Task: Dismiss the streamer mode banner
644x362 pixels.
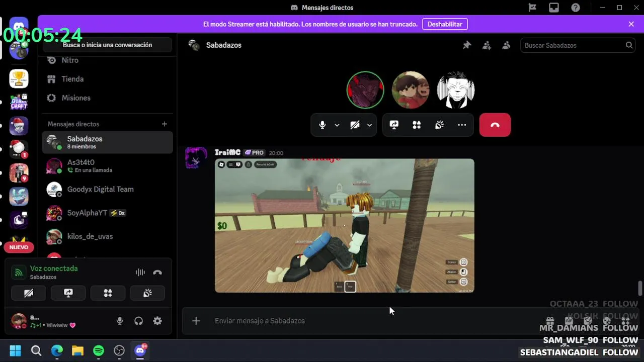Action: (631, 24)
